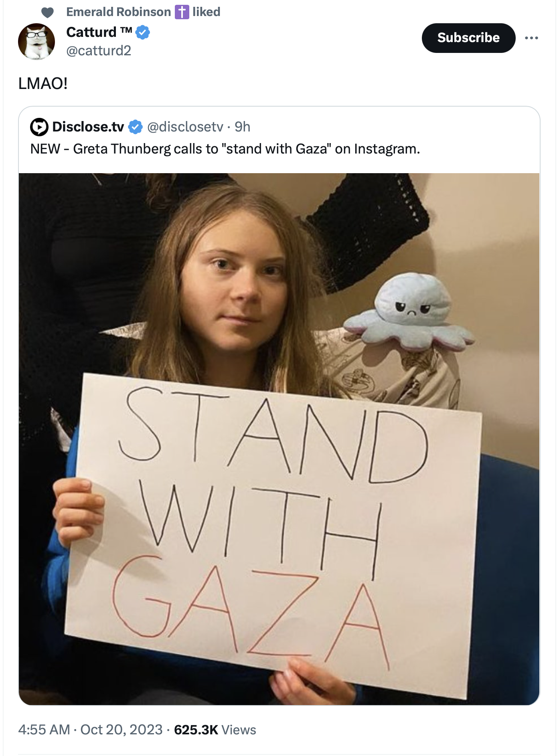Click the blue verified badge beside Catturd
Image resolution: width=559 pixels, height=756 pixels.
(x=143, y=32)
